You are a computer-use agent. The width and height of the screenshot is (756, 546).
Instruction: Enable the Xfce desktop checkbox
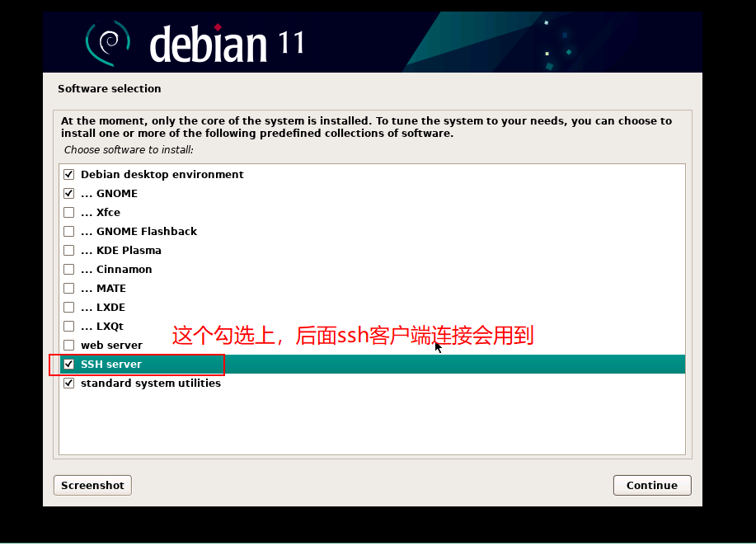[69, 212]
